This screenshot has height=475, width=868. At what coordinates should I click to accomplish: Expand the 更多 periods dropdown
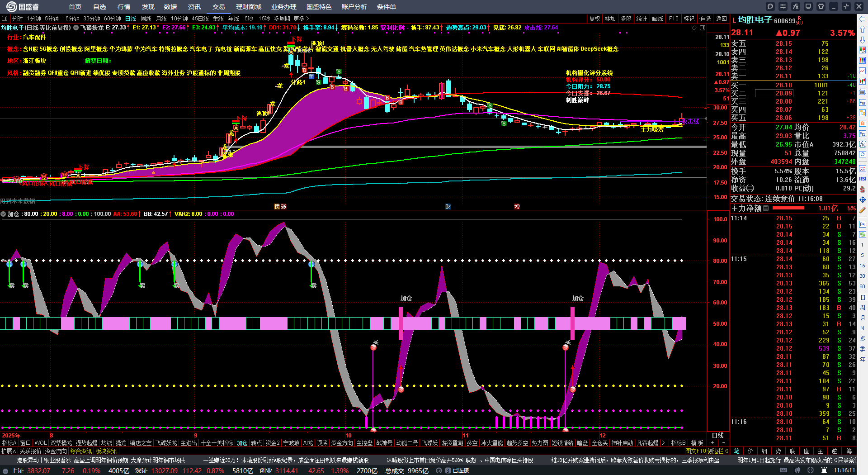[301, 19]
